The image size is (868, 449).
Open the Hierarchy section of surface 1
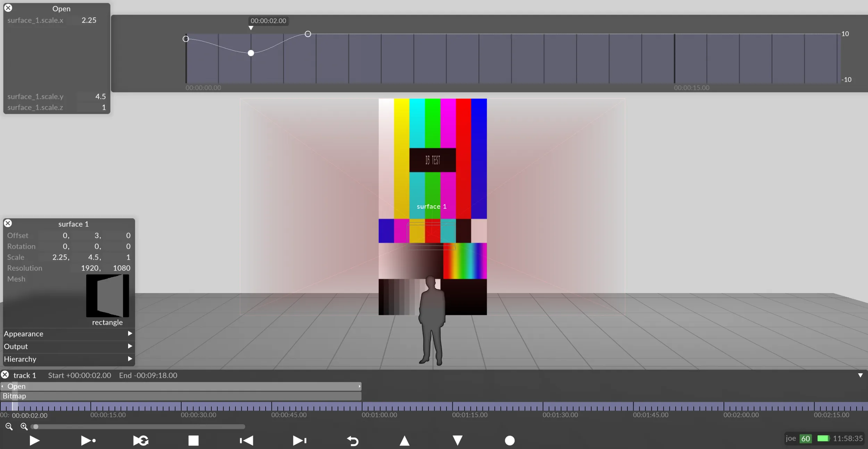68,359
